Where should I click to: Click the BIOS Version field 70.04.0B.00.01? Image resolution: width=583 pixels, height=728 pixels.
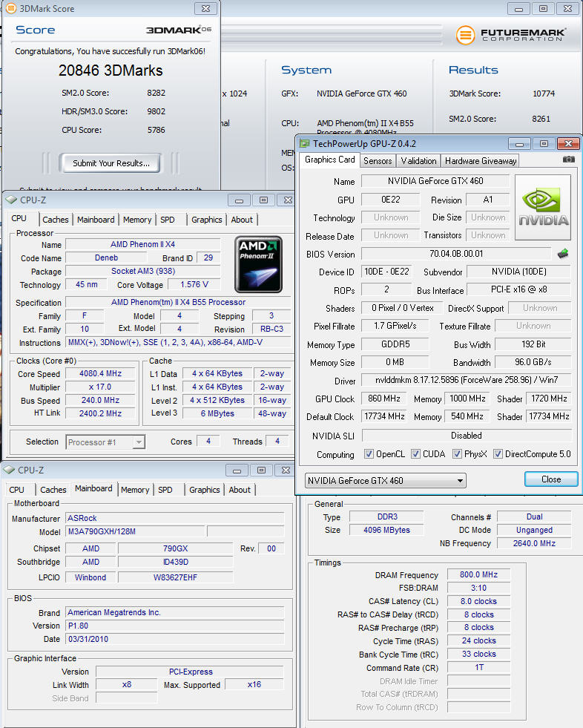[x=456, y=254]
